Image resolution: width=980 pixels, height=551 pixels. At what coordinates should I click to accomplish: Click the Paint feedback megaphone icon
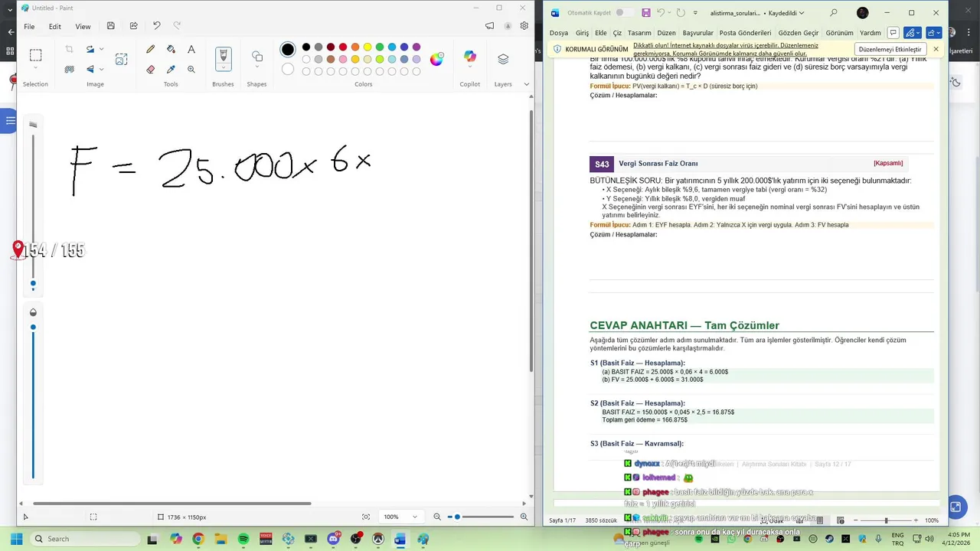click(x=490, y=26)
